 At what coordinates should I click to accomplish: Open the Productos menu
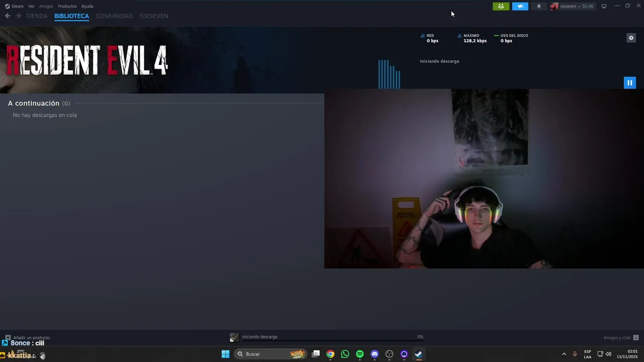[67, 6]
